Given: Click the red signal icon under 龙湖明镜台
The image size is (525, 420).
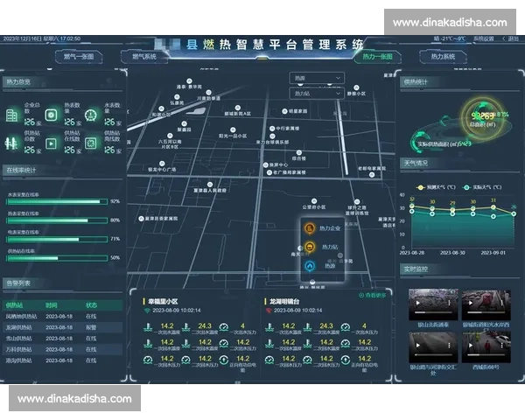Looking at the screenshot, I should tap(269, 309).
